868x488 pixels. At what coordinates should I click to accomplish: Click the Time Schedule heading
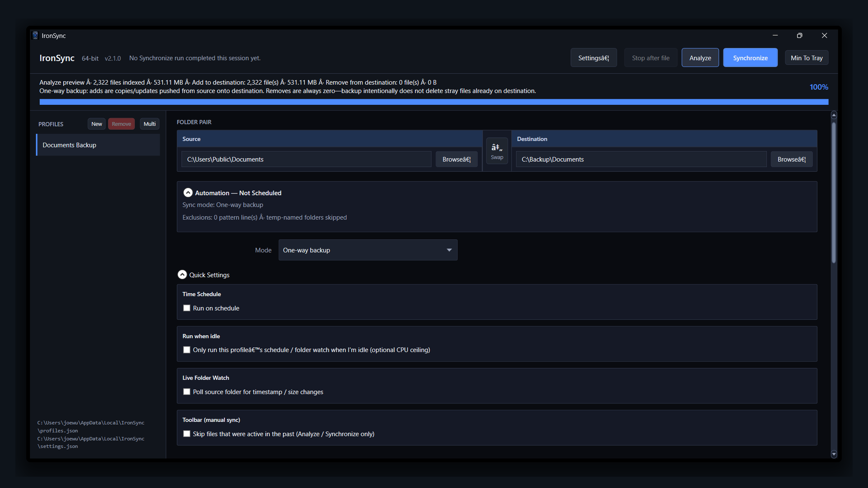pos(202,294)
